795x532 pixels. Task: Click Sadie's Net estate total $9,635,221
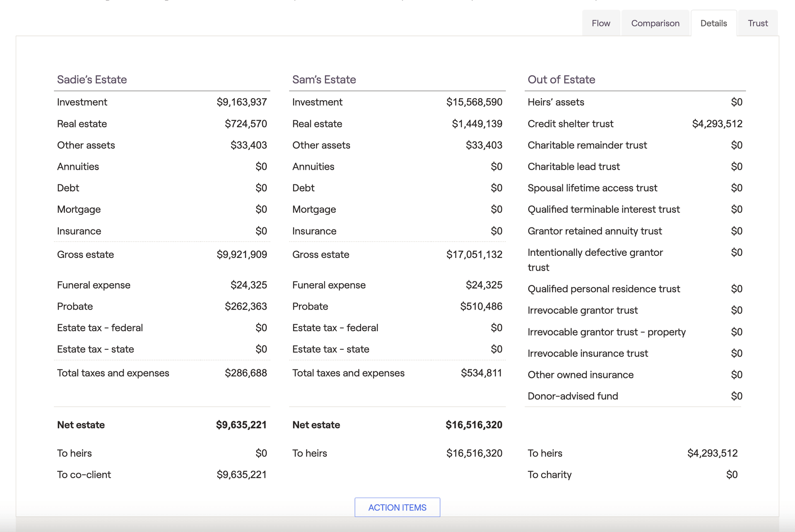pyautogui.click(x=241, y=425)
